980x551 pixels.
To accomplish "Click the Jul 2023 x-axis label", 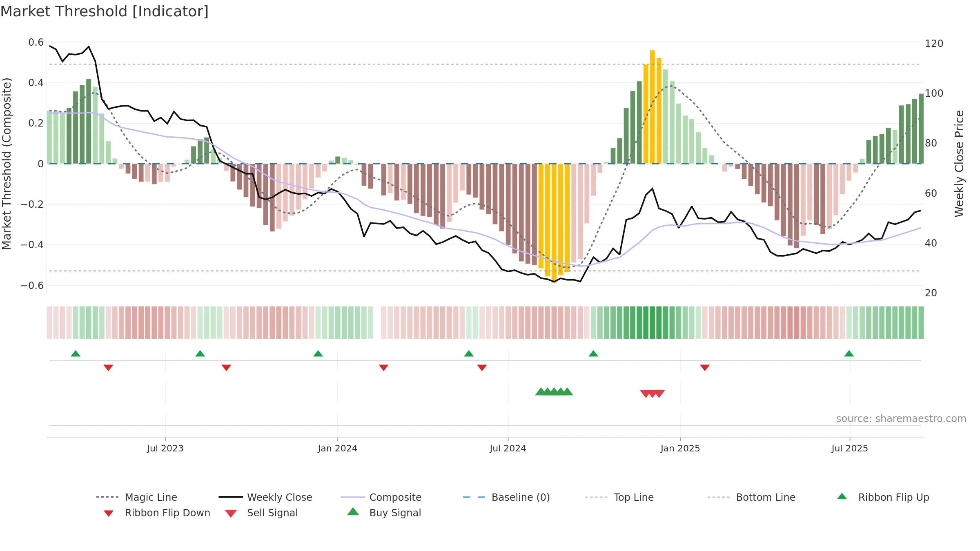I will point(165,448).
